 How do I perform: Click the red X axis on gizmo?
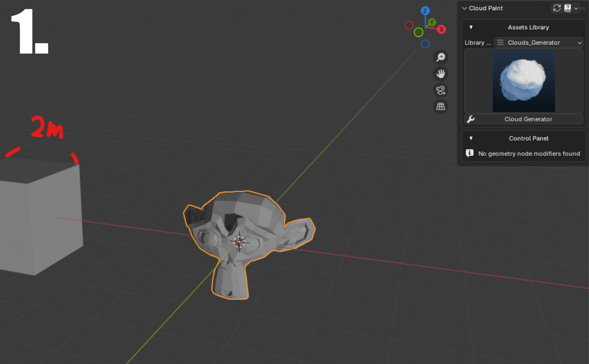coord(442,29)
